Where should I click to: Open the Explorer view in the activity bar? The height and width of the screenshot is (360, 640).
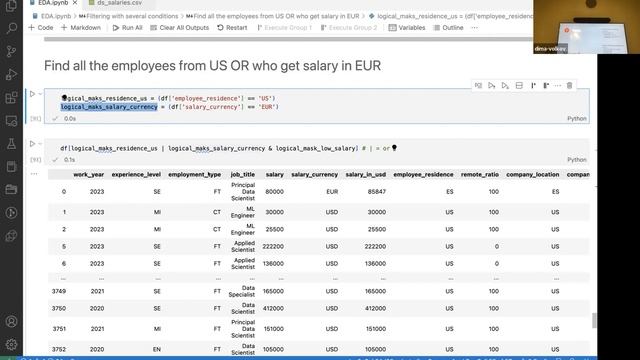[x=11, y=6]
